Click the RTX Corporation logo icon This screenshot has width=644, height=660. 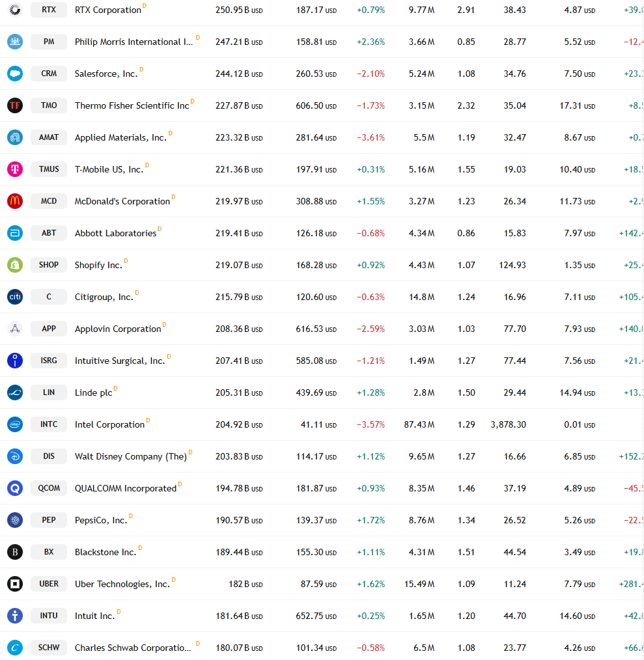[x=15, y=10]
